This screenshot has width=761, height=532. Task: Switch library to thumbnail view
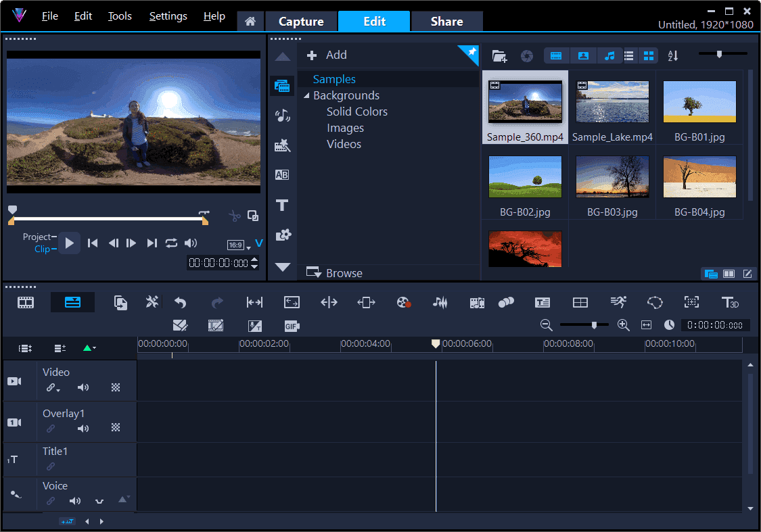[649, 56]
